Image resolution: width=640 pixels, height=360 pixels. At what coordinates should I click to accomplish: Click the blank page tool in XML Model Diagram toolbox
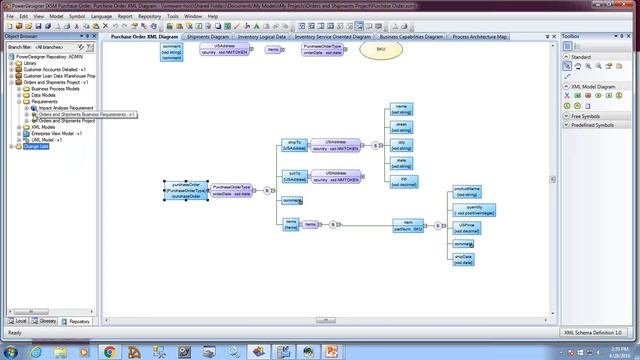(588, 106)
